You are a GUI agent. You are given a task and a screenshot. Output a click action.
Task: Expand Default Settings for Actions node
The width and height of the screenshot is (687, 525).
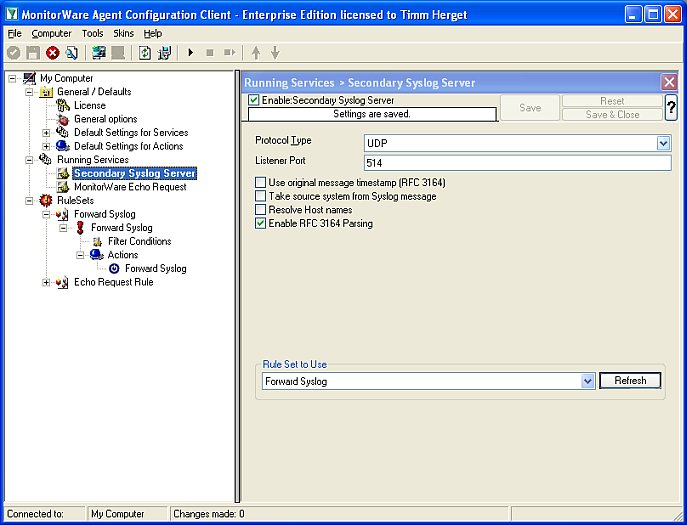pyautogui.click(x=46, y=146)
